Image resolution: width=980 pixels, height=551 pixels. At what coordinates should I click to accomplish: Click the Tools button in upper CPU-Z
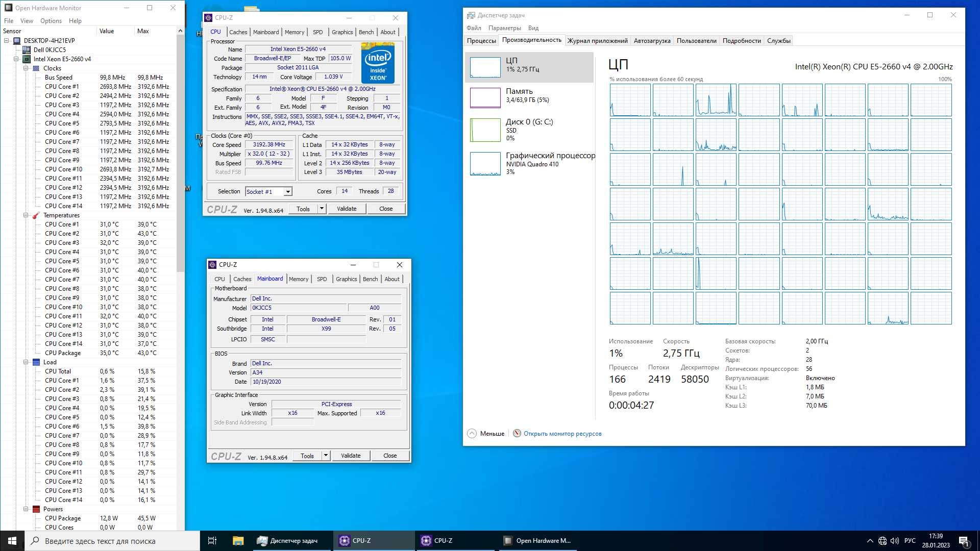coord(303,209)
